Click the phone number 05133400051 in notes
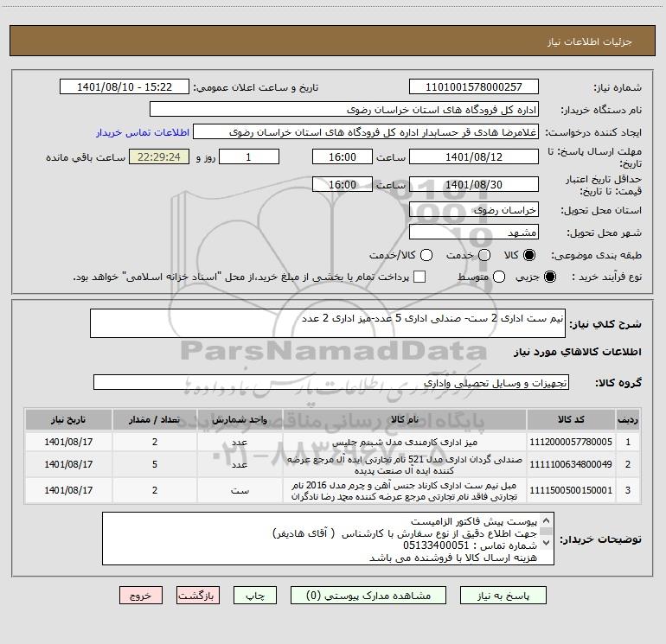The height and width of the screenshot is (644, 666). (436, 545)
